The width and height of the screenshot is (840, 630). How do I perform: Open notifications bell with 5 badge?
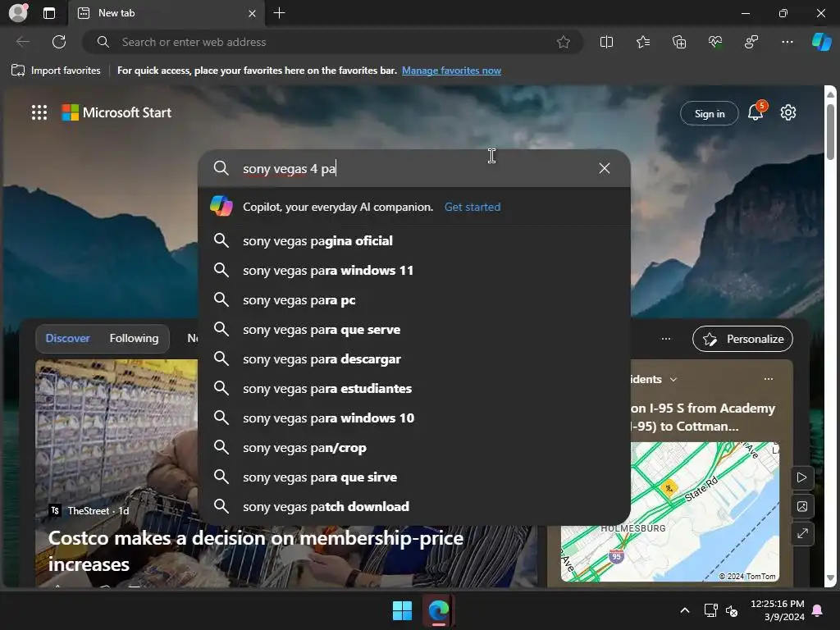[756, 112]
